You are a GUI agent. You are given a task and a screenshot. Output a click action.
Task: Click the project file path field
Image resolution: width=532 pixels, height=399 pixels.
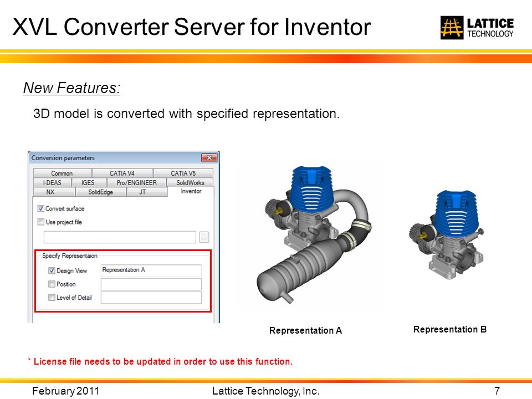pos(120,237)
